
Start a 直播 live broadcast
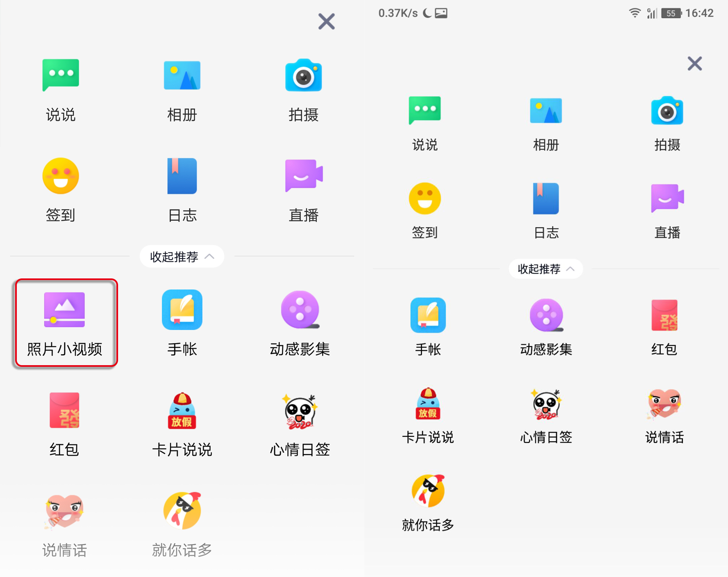(303, 189)
